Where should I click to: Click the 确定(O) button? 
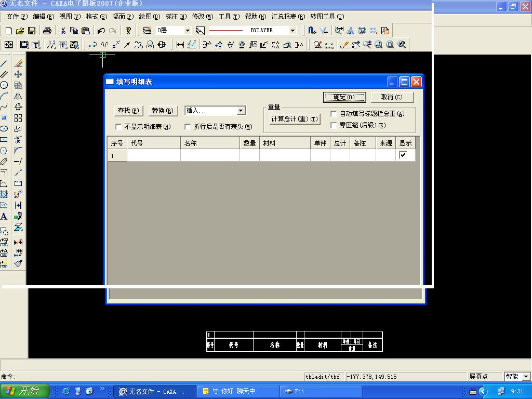point(344,97)
